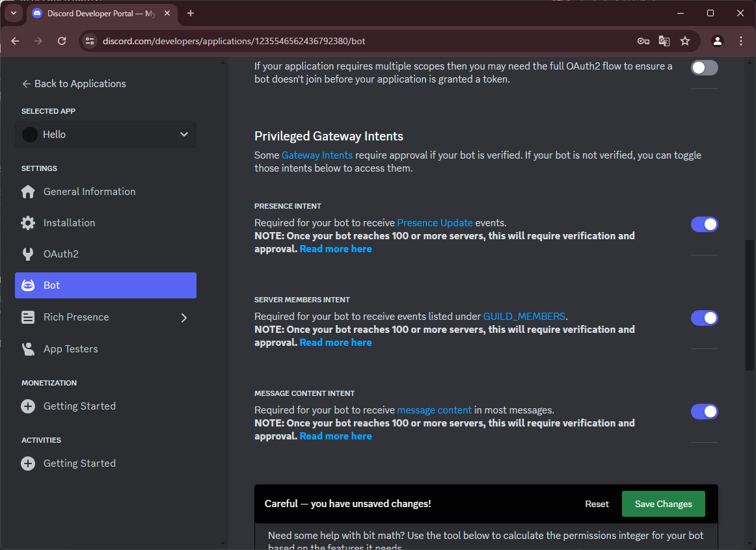
Task: Click the Rich Presence sidebar icon
Action: (x=28, y=317)
